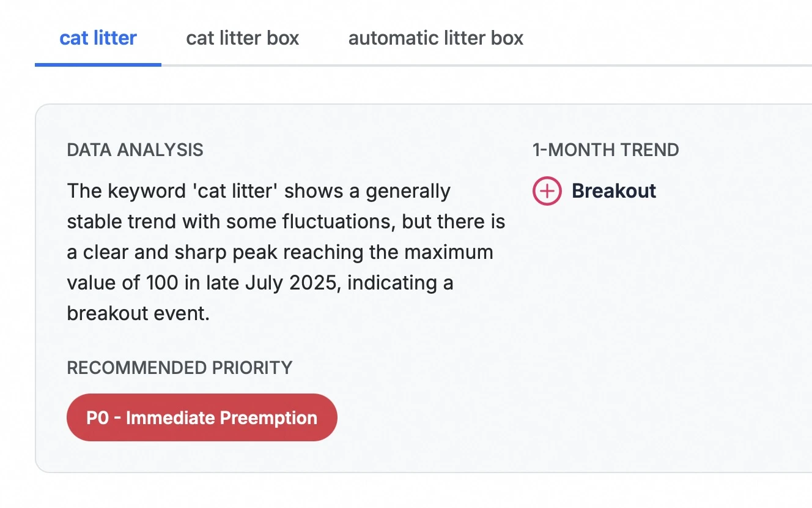Switch to the cat litter box tab

click(x=243, y=38)
